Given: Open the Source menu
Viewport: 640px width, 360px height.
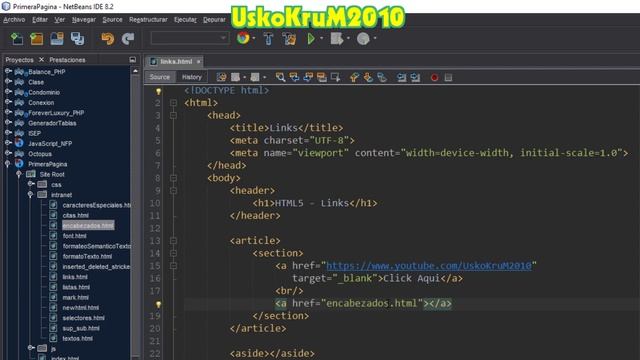Looking at the screenshot, I should click(x=112, y=20).
